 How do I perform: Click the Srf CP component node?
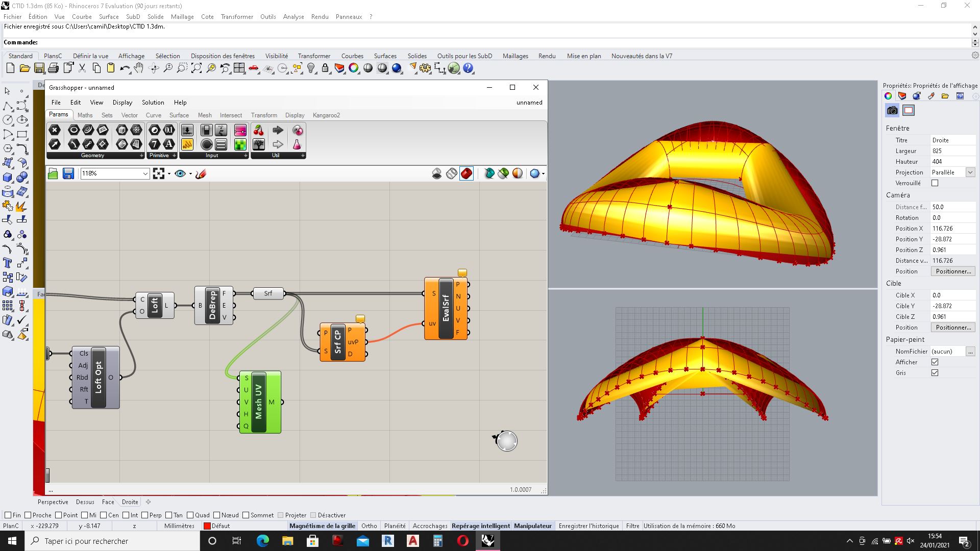[340, 342]
